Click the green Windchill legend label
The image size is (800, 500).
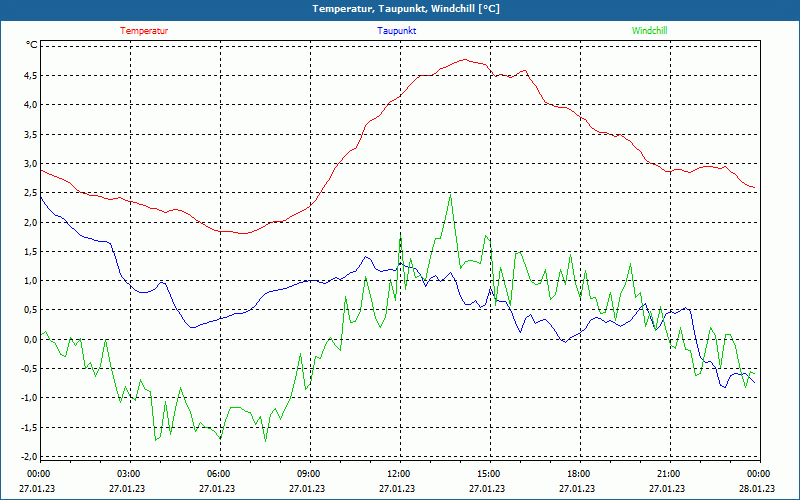pos(649,31)
